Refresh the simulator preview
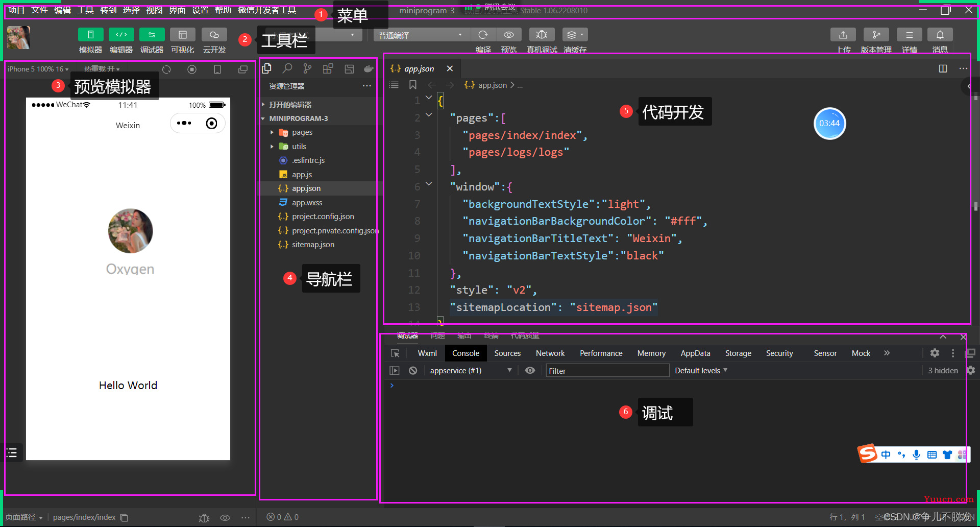Image resolution: width=980 pixels, height=527 pixels. pyautogui.click(x=166, y=69)
